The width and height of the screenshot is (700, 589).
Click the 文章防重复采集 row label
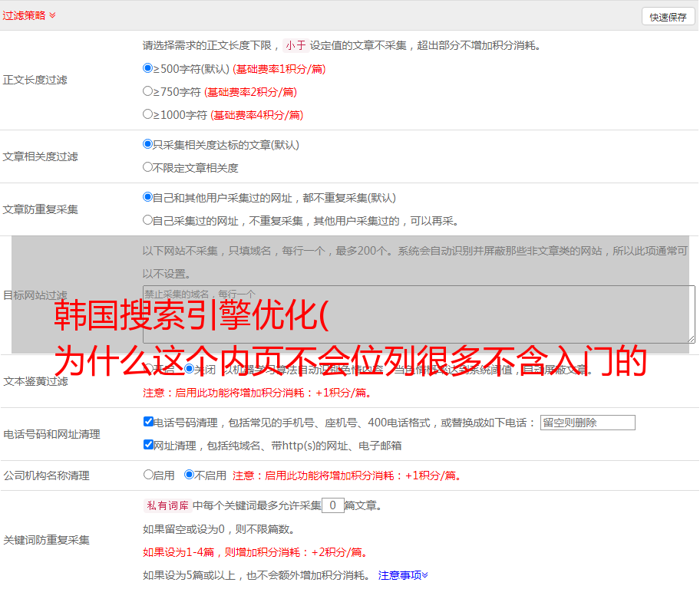40,209
